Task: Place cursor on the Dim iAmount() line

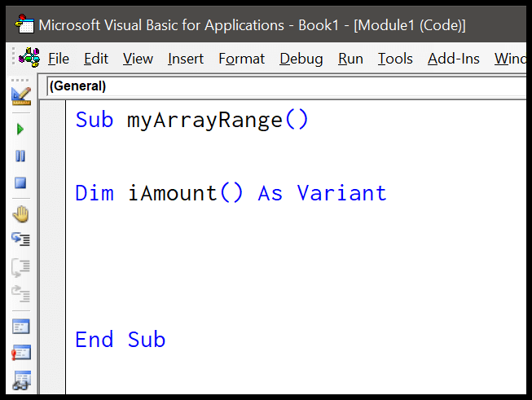Action: 231,193
